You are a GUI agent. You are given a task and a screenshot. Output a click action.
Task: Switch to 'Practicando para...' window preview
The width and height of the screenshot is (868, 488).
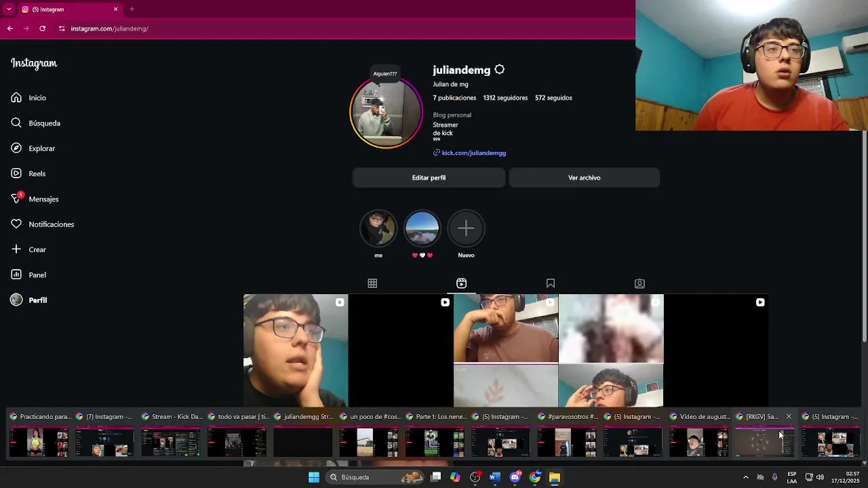coord(39,436)
